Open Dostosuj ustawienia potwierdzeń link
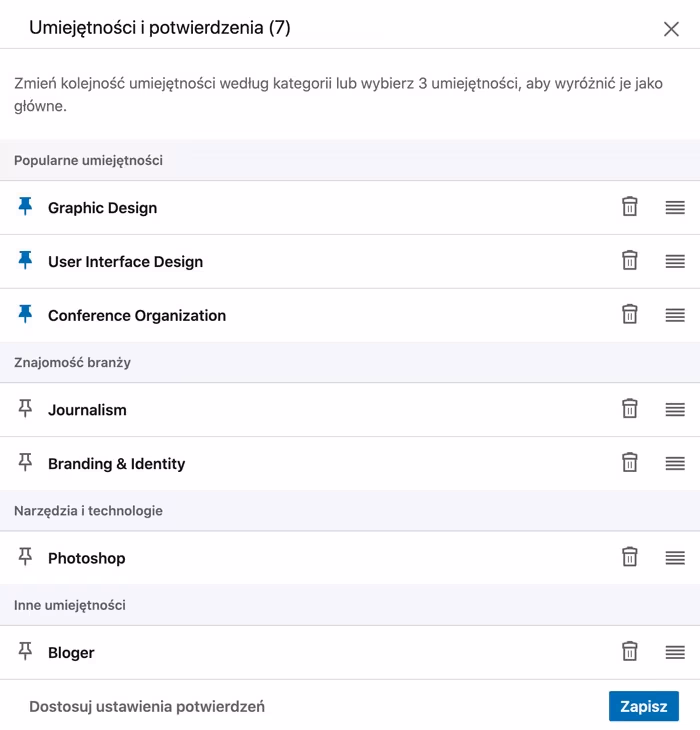 point(147,706)
